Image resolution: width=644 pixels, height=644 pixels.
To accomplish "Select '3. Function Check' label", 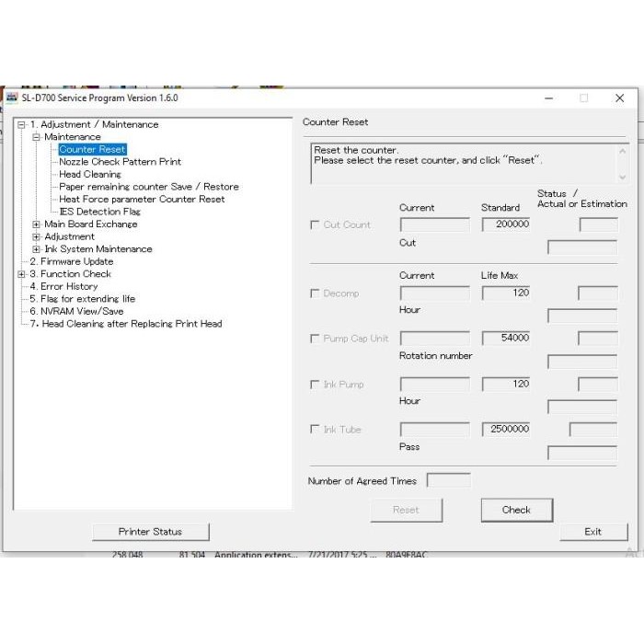I will click(x=70, y=274).
